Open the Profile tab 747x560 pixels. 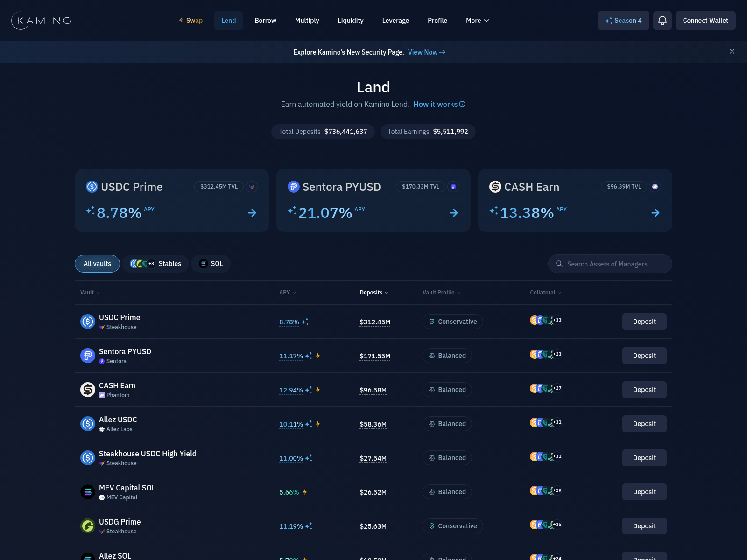click(x=437, y=21)
